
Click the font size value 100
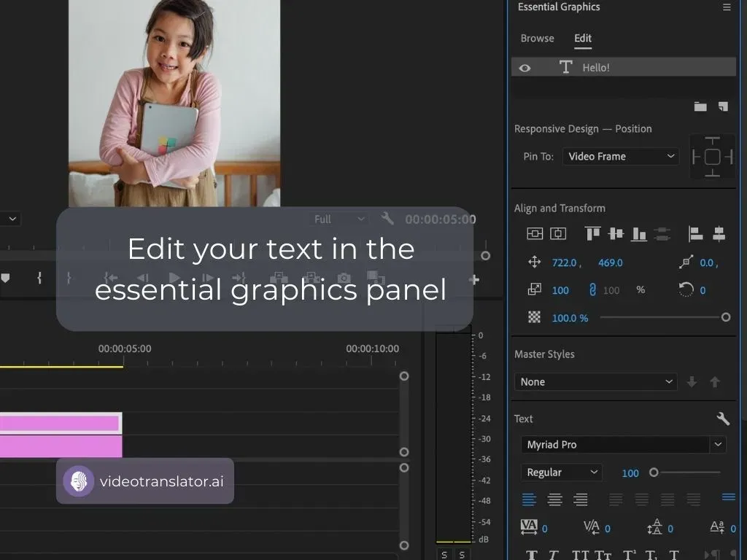coord(630,472)
